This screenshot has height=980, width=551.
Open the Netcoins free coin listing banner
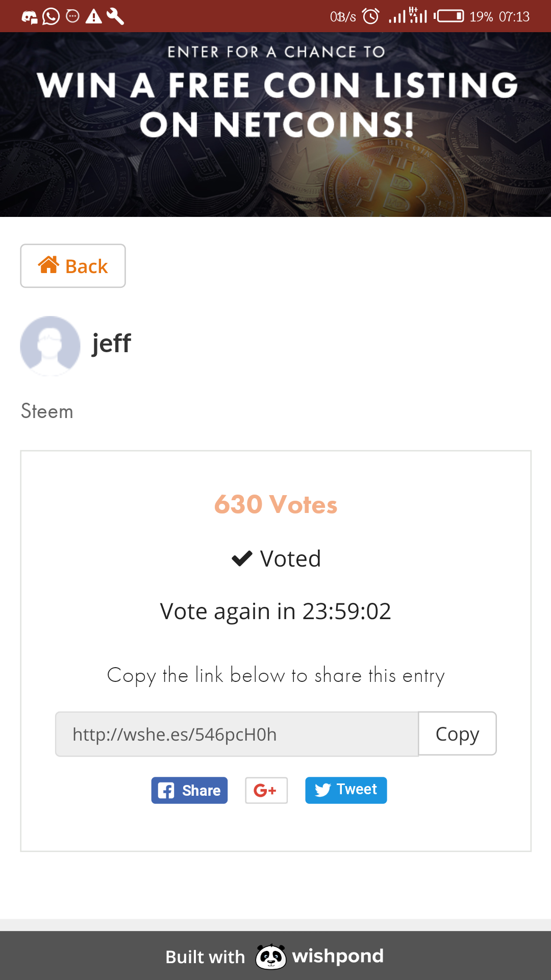(x=275, y=125)
